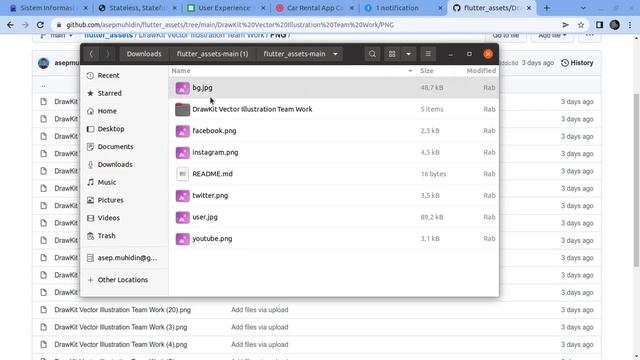Image resolution: width=640 pixels, height=360 pixels.
Task: Select Downloads in the path bar
Action: pyautogui.click(x=144, y=54)
